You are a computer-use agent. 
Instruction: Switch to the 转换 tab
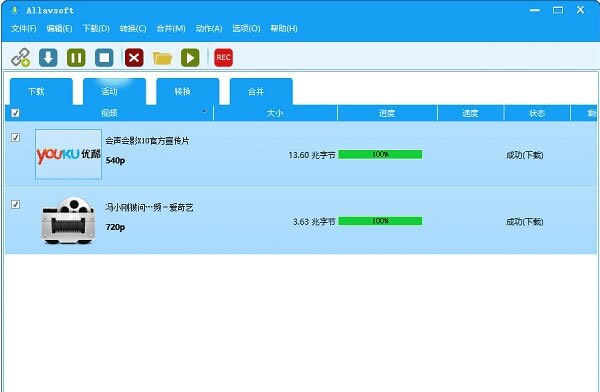(x=188, y=91)
